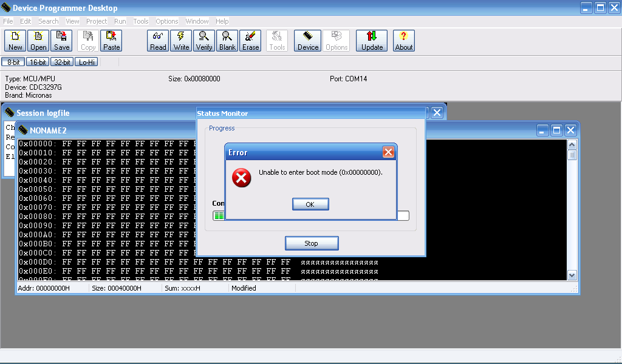
Task: Click the NONAME2 scrollbar up arrow
Action: (572, 144)
